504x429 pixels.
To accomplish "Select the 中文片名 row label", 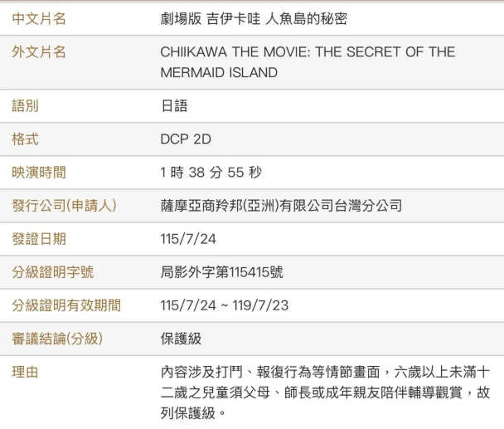I will tap(39, 18).
